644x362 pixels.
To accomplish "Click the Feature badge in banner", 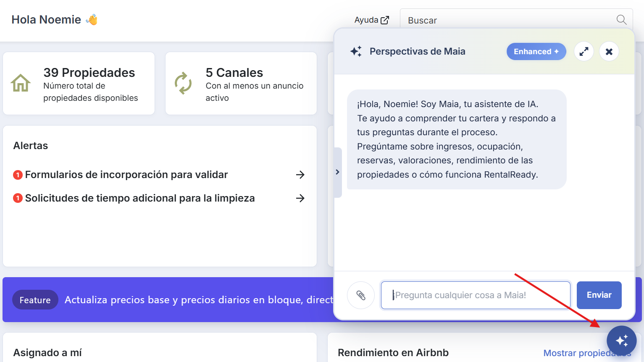I will (35, 300).
